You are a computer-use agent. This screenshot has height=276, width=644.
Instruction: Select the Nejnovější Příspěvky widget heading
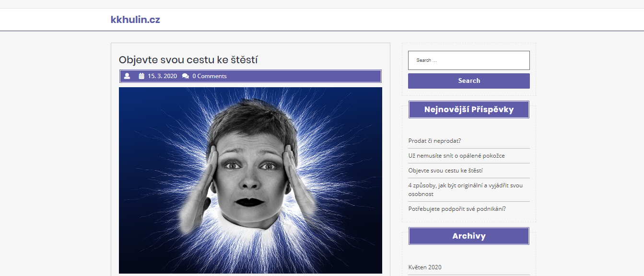(x=469, y=109)
